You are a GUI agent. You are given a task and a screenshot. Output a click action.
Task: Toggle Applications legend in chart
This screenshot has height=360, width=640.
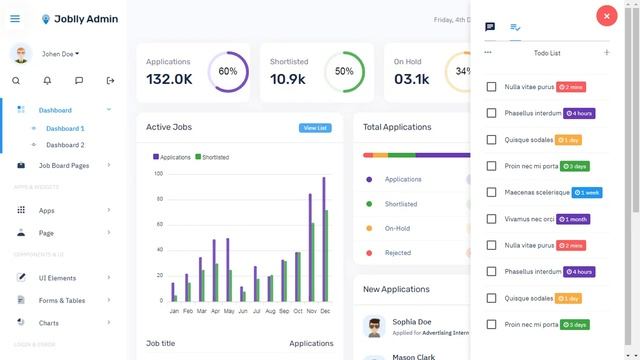click(x=172, y=157)
